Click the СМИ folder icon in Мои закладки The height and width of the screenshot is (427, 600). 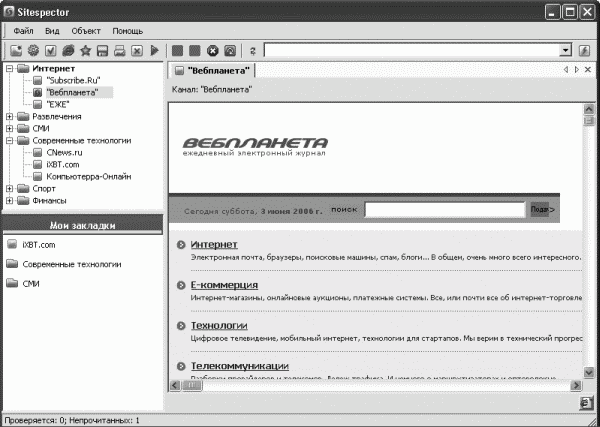(x=13, y=283)
